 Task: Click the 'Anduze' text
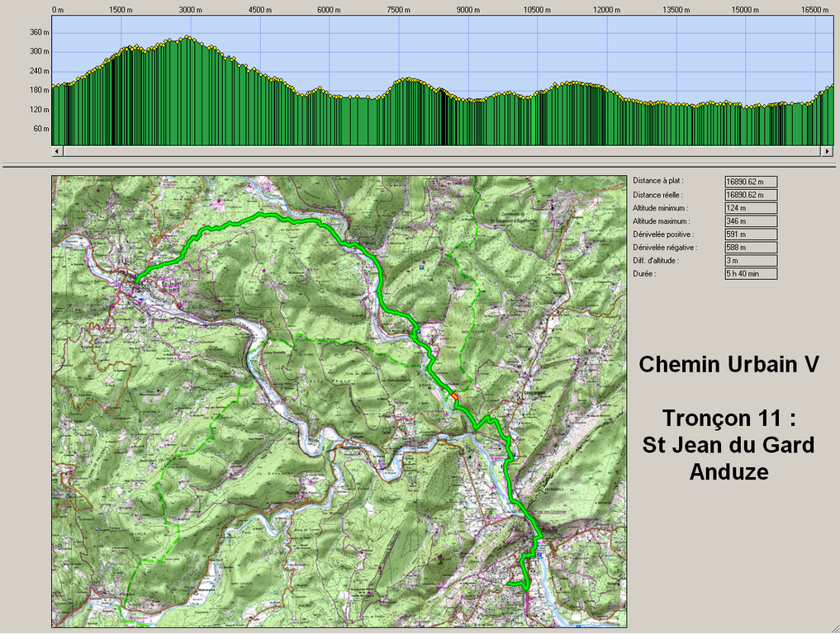tap(728, 471)
